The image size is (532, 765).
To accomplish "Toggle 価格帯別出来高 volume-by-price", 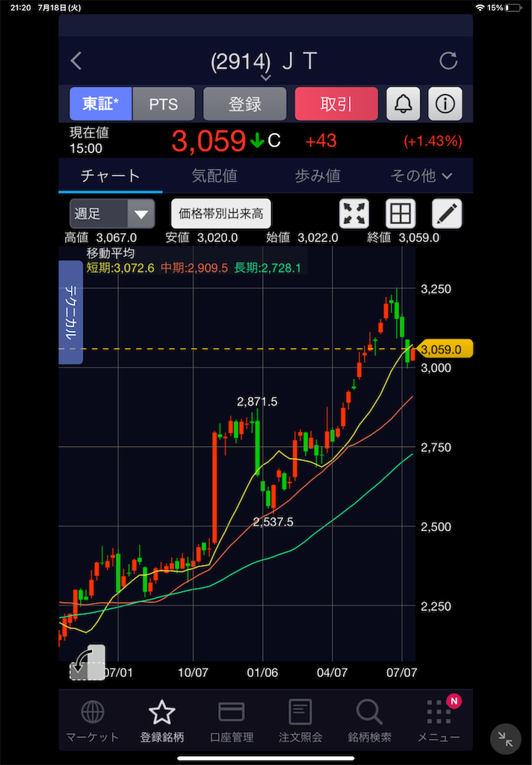I will click(x=220, y=214).
